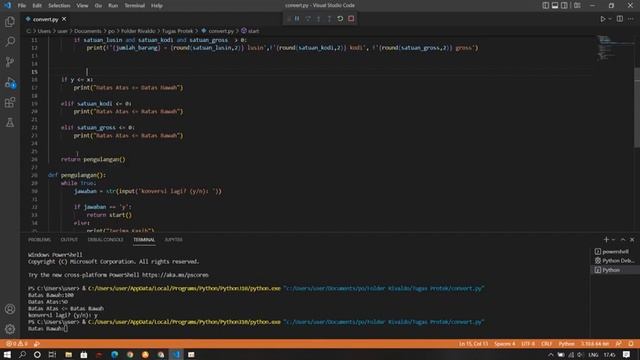Viewport: 640px width, 360px height.
Task: Click debug Step Into button
Action: point(319,19)
